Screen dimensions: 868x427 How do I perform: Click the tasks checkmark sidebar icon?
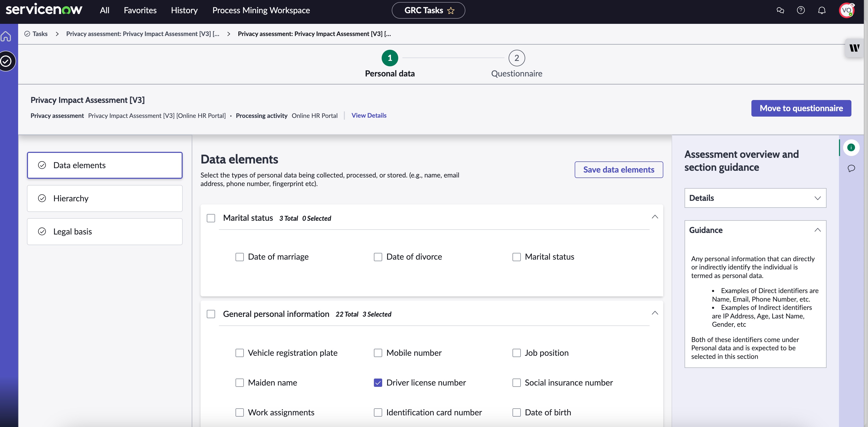(x=6, y=61)
